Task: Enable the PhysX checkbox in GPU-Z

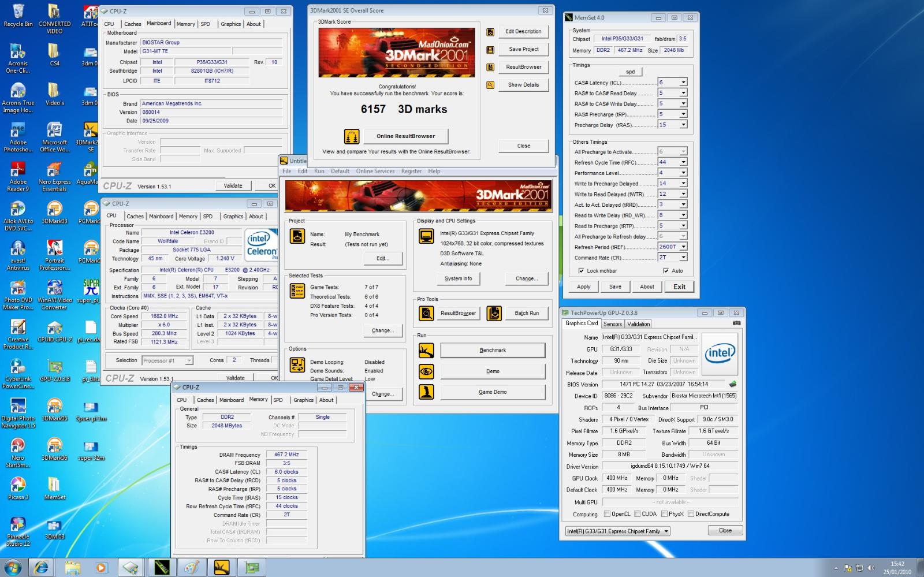Action: pos(664,514)
